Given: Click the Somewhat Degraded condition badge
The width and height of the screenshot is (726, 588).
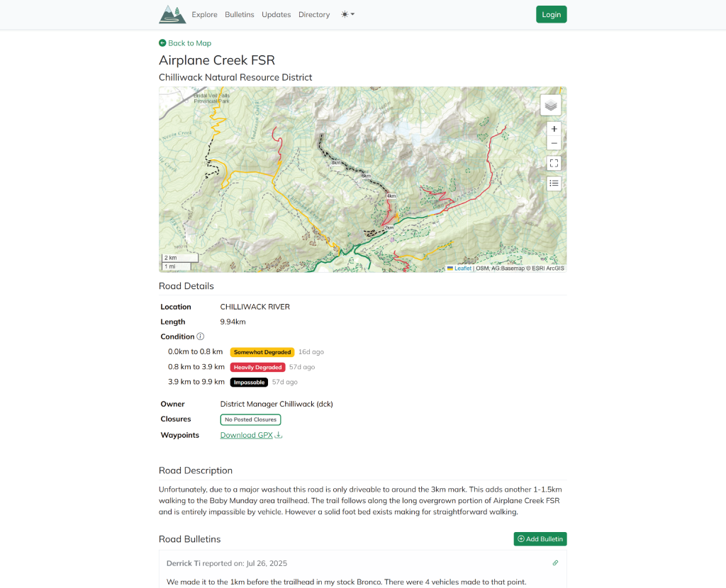Looking at the screenshot, I should 262,352.
